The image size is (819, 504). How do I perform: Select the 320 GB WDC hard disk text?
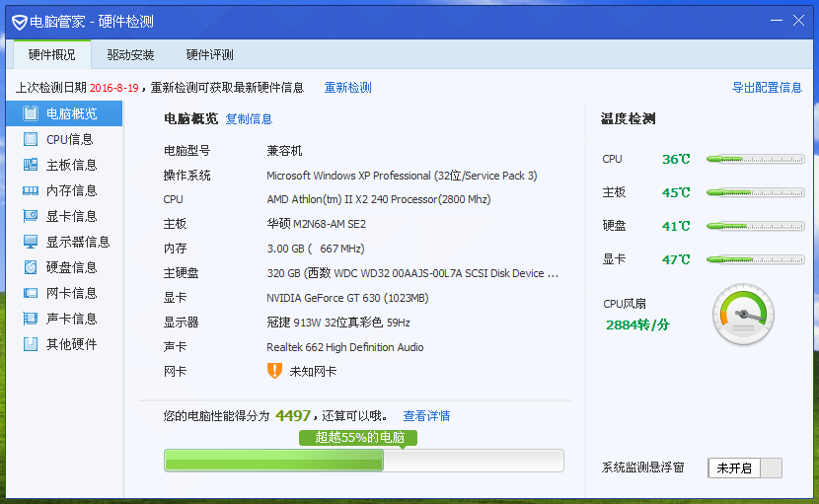(x=412, y=273)
